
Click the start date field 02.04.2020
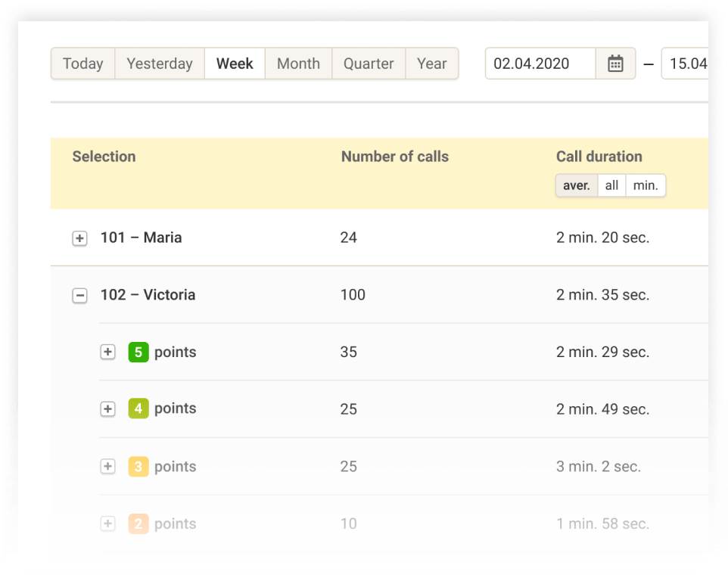(540, 64)
